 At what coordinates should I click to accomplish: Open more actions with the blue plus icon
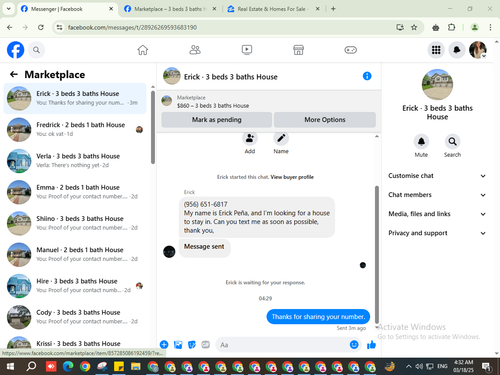(164, 345)
